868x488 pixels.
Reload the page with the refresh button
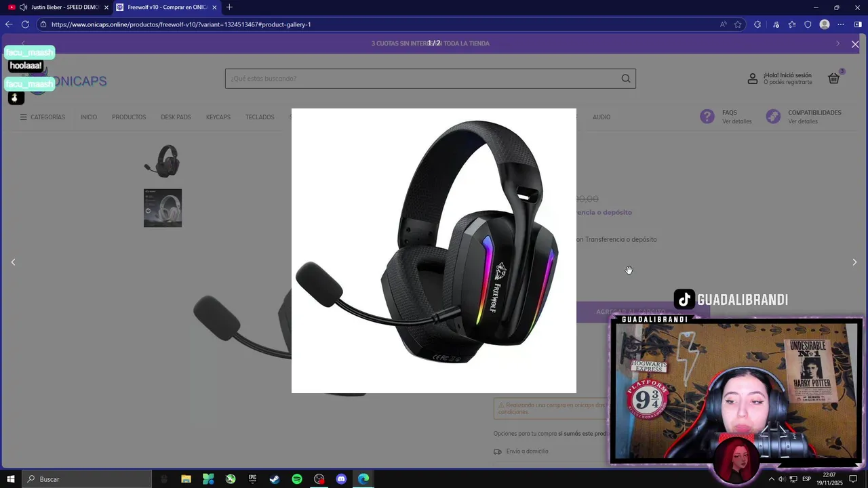coord(26,24)
